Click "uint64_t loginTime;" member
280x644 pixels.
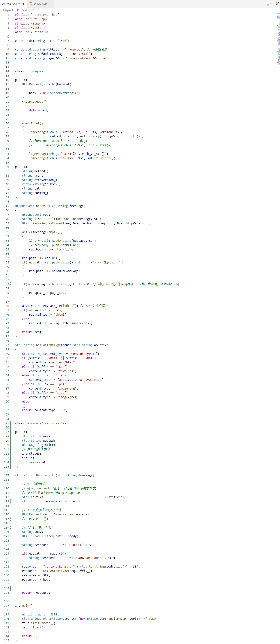39,445
